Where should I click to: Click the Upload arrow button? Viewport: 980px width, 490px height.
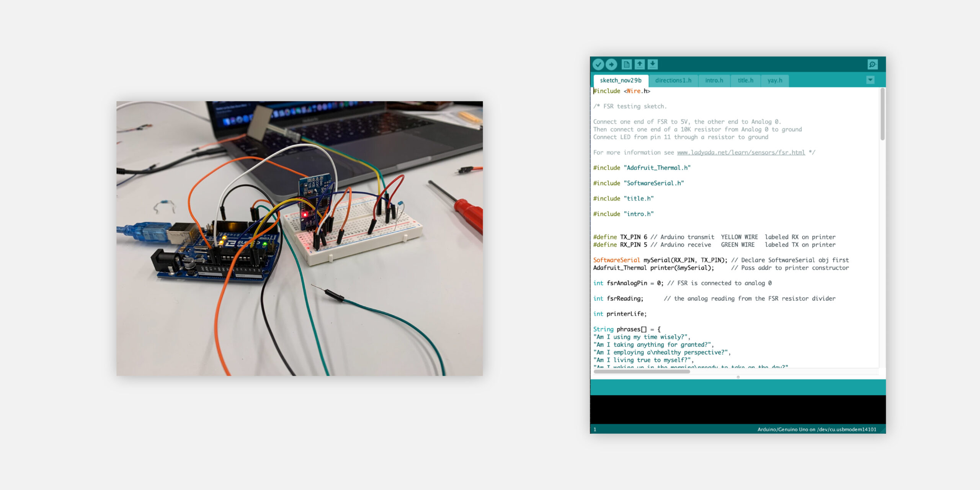611,64
